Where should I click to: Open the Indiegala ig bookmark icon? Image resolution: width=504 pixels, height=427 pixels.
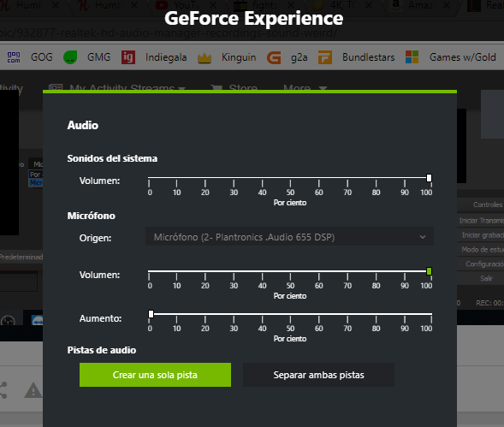(128, 57)
